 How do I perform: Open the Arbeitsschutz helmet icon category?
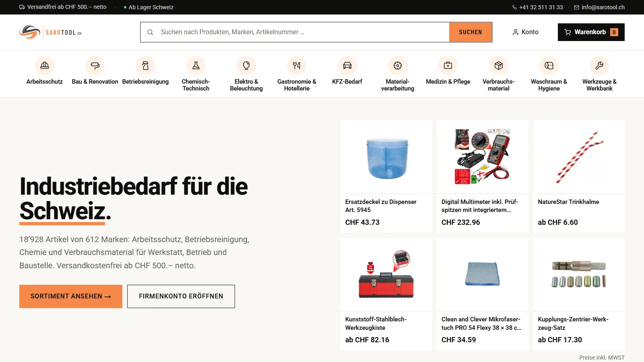[x=45, y=66]
